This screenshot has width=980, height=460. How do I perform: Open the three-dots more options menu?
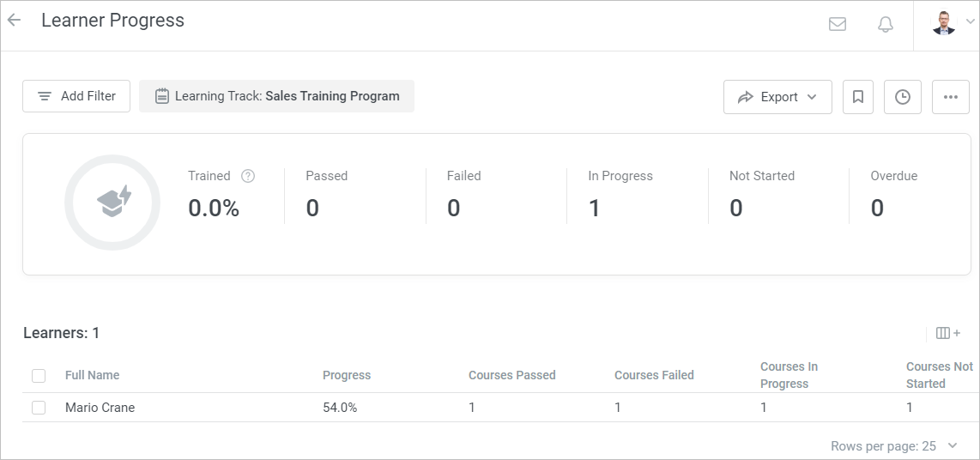pos(951,97)
